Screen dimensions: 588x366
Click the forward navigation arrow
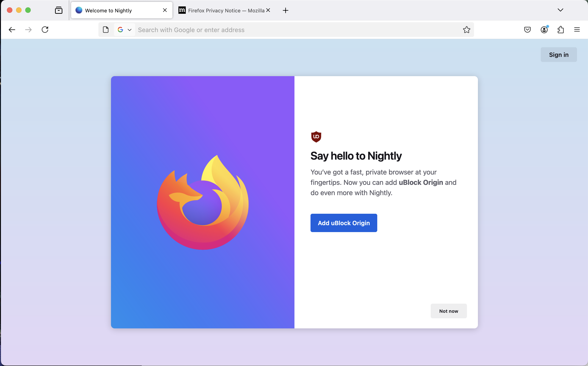[x=28, y=30]
